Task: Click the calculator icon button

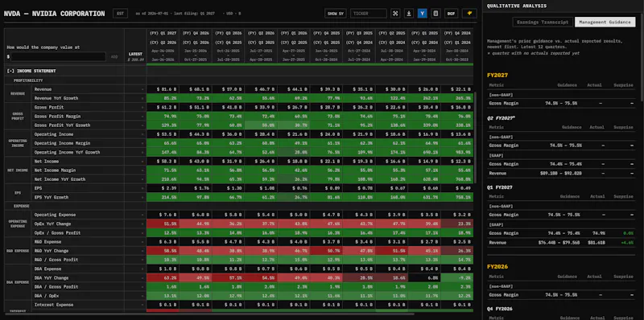Action: point(436,14)
